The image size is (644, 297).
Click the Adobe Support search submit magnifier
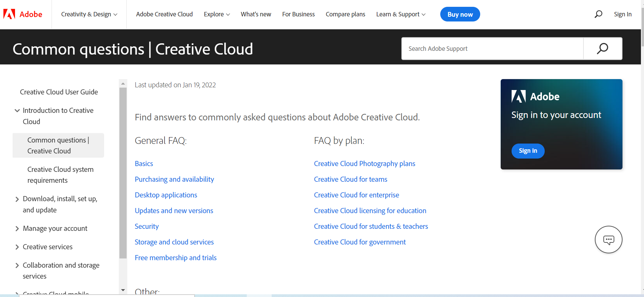(602, 49)
